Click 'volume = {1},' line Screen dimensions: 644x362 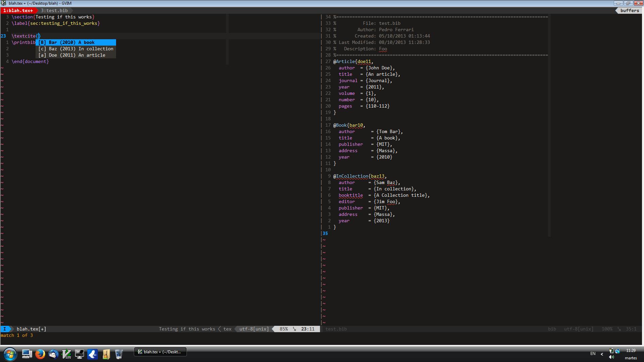(x=357, y=93)
